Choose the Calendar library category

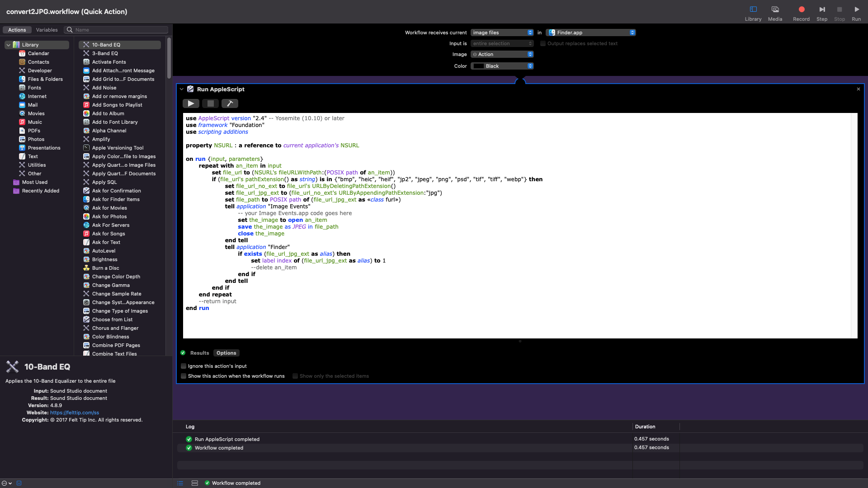tap(38, 53)
